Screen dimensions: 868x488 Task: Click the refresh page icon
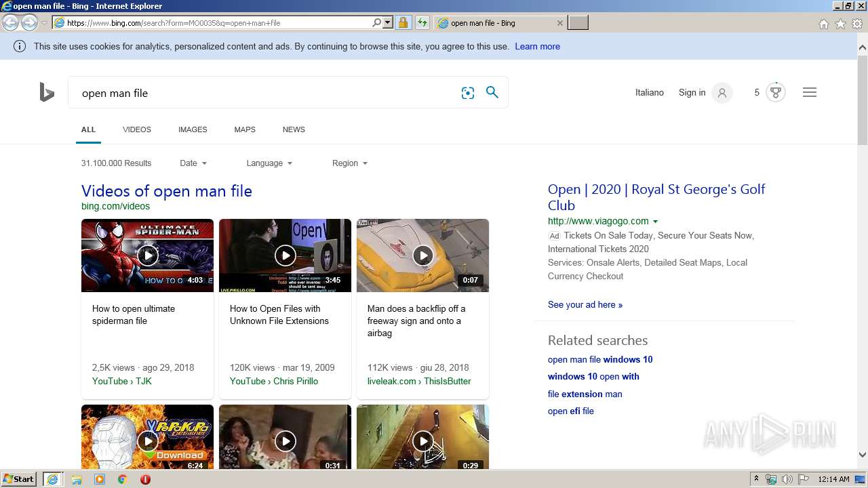pos(422,22)
